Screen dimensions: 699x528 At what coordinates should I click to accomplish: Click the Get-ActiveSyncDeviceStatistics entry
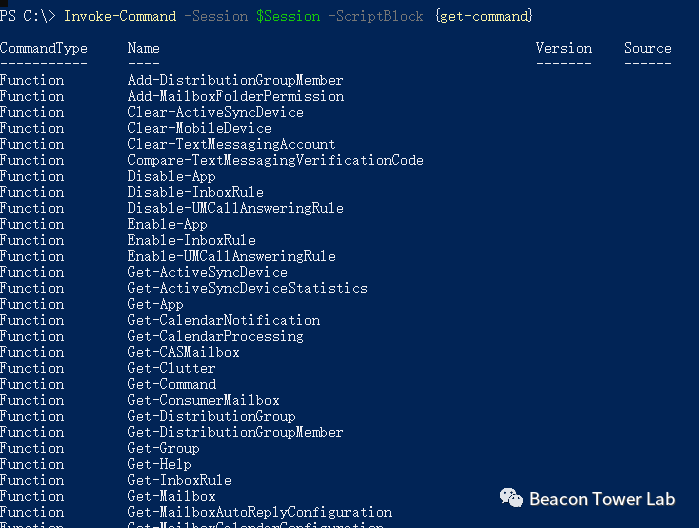tap(247, 288)
